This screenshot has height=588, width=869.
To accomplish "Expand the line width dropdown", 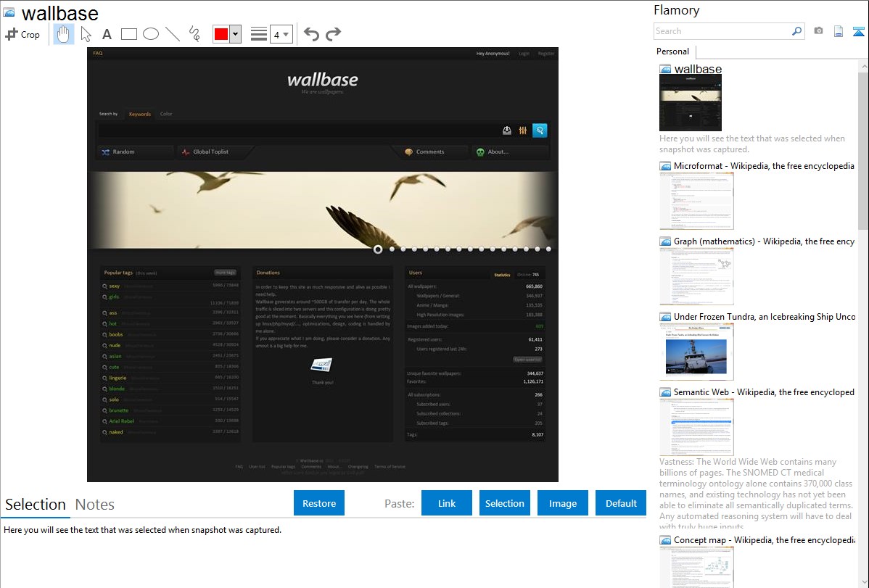I will [x=281, y=34].
